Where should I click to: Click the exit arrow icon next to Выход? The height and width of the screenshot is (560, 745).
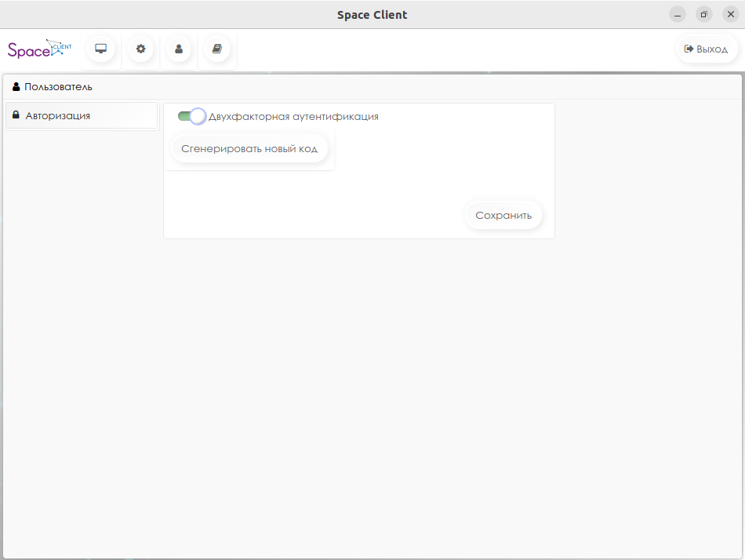tap(689, 49)
